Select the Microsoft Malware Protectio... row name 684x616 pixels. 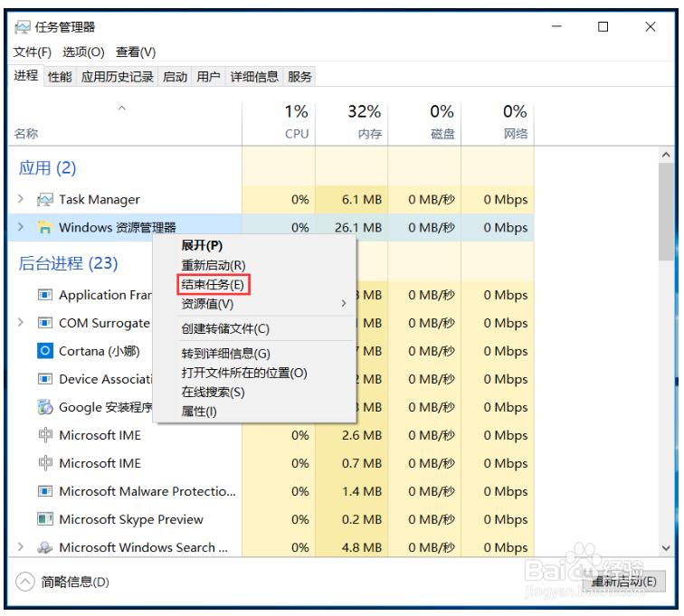pos(147,491)
